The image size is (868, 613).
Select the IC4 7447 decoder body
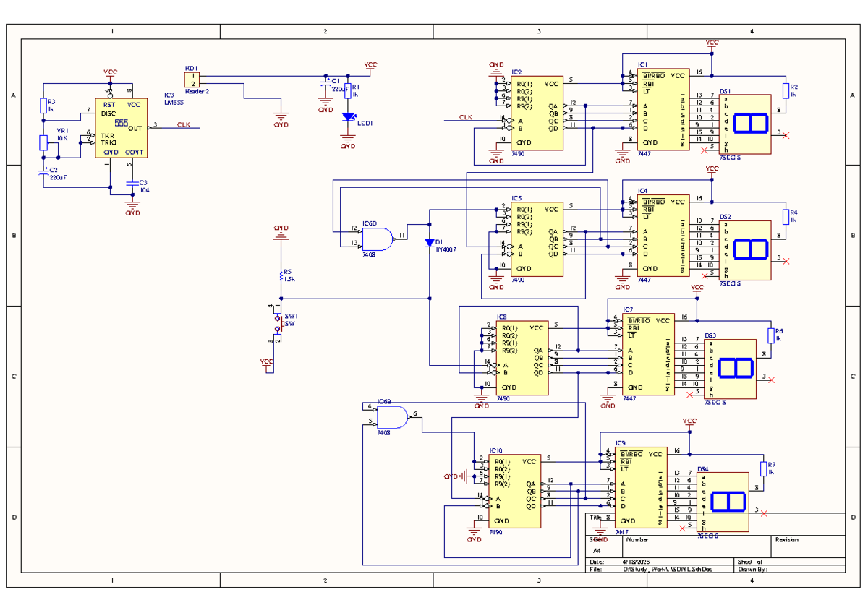pyautogui.click(x=663, y=236)
